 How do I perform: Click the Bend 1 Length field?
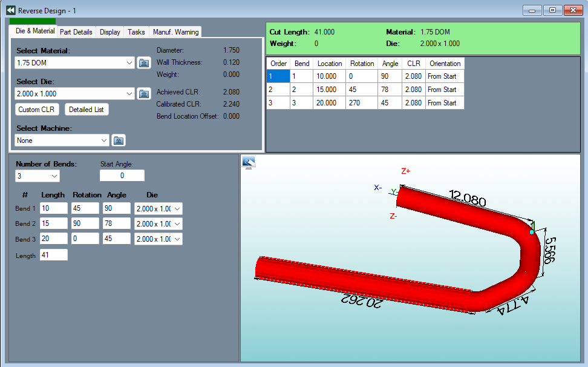(x=54, y=208)
